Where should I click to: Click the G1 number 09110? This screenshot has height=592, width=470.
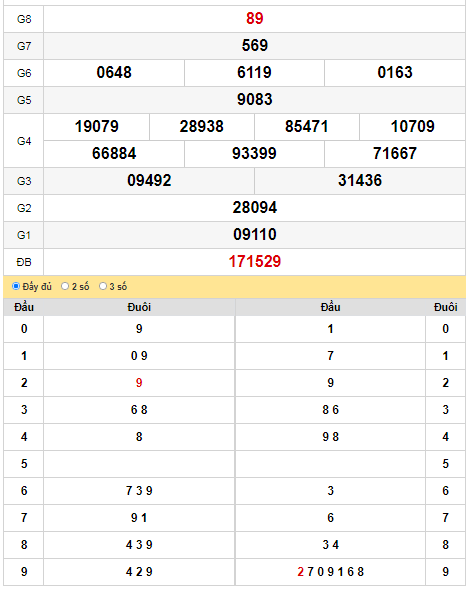(255, 234)
